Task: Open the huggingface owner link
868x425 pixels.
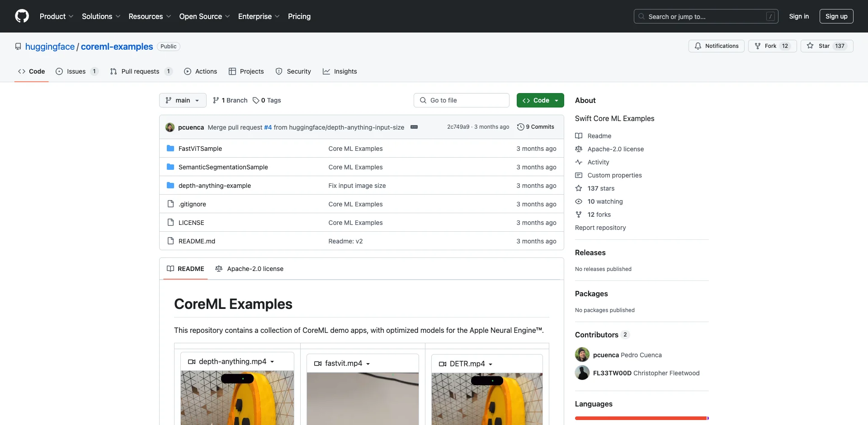Action: coord(50,47)
